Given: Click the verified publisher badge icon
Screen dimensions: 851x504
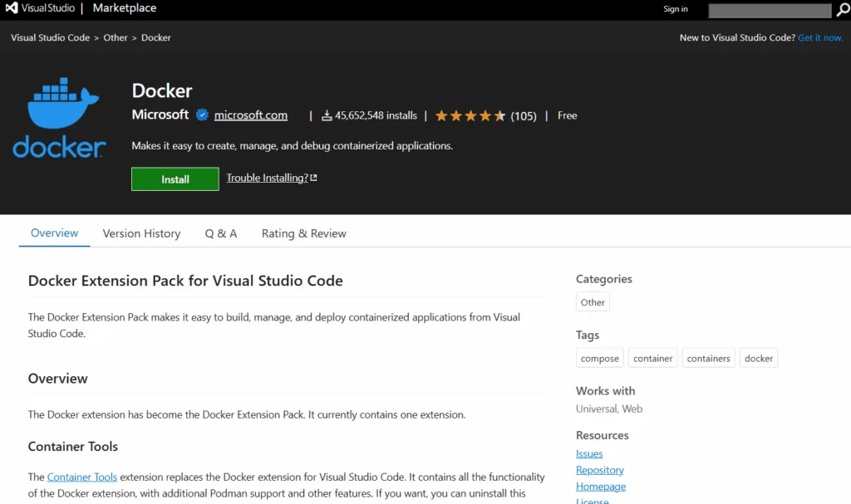Looking at the screenshot, I should (x=202, y=115).
